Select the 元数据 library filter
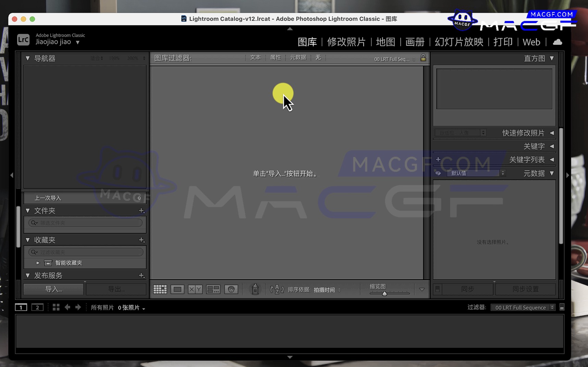Image resolution: width=588 pixels, height=367 pixels. (298, 58)
